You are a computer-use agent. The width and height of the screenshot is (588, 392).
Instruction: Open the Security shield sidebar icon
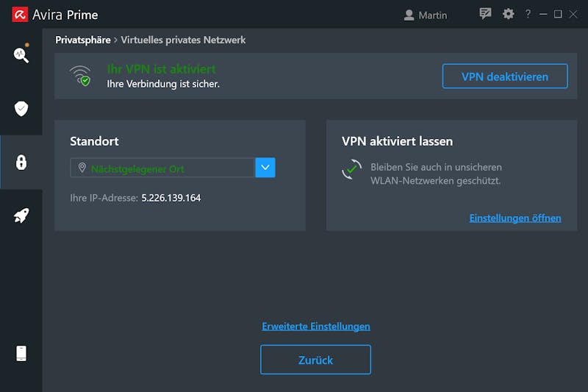coord(21,108)
